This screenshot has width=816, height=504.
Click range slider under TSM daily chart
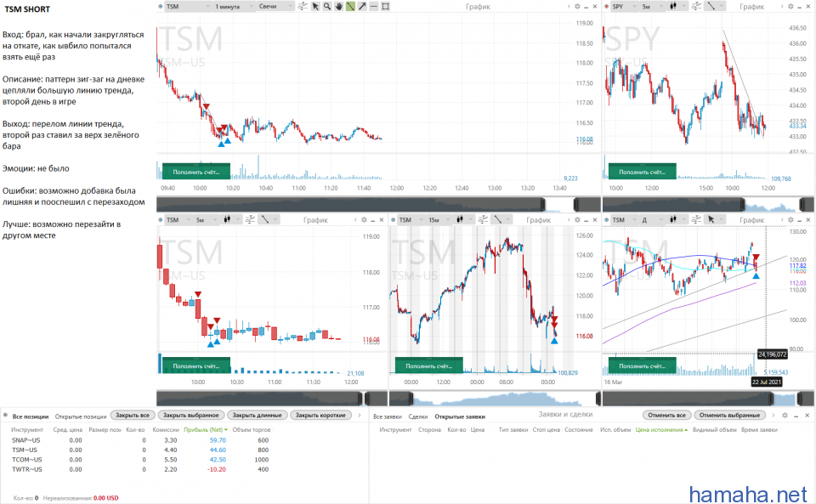tap(708, 399)
